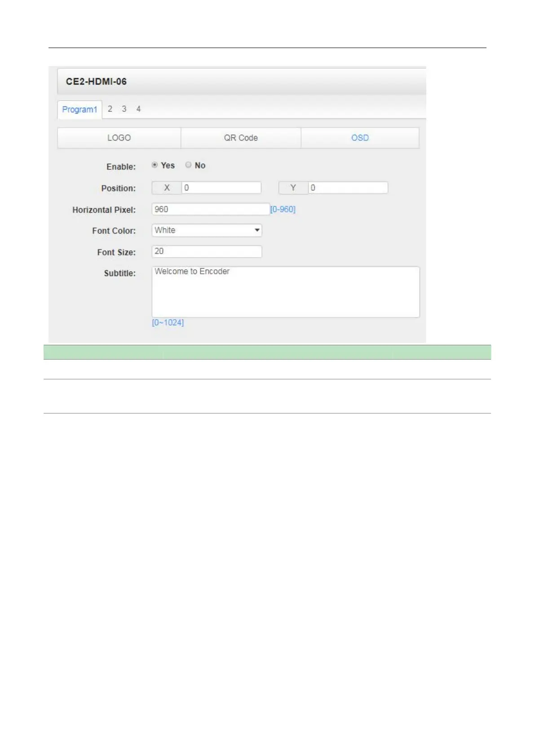Open the Font Color dropdown
Viewport: 535px width, 756px height.
tap(207, 230)
